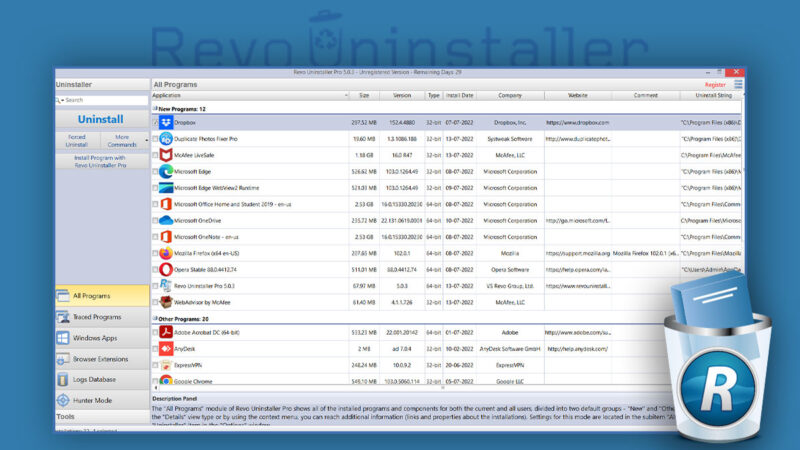Viewport: 800px width, 450px height.
Task: Click the Microsoft Edge WebView2 Runtime icon
Action: point(166,188)
